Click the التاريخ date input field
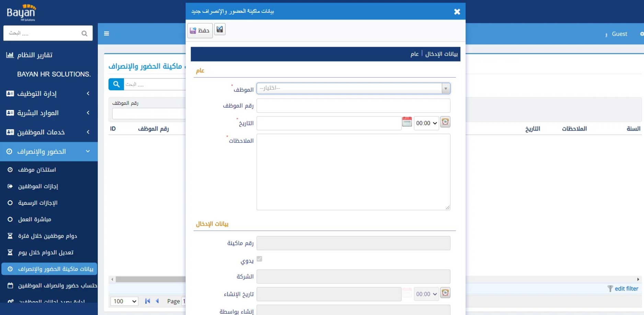This screenshot has width=644, height=315. [329, 123]
